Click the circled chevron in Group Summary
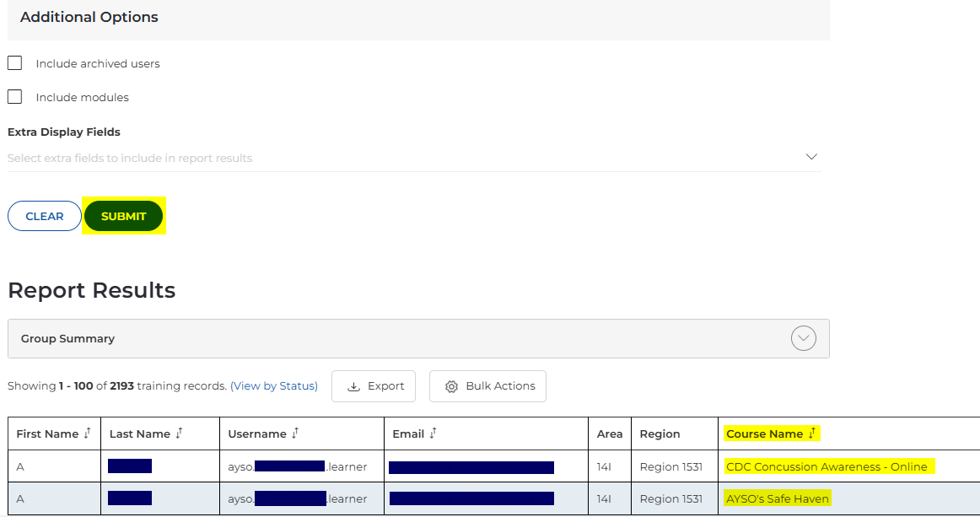The image size is (980, 517). [x=804, y=339]
